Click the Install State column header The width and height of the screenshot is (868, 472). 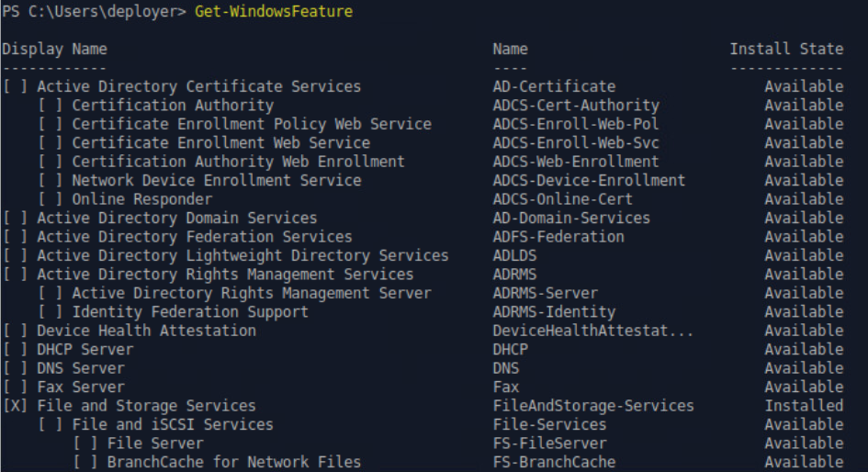(785, 49)
